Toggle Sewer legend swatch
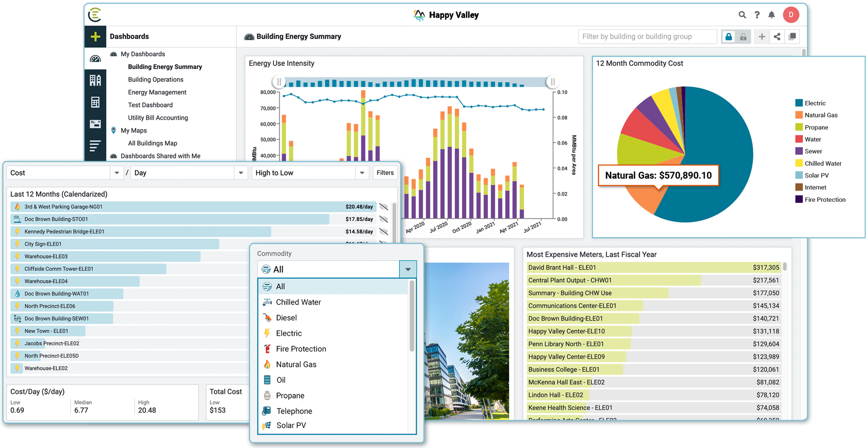The image size is (868, 448). tap(799, 151)
